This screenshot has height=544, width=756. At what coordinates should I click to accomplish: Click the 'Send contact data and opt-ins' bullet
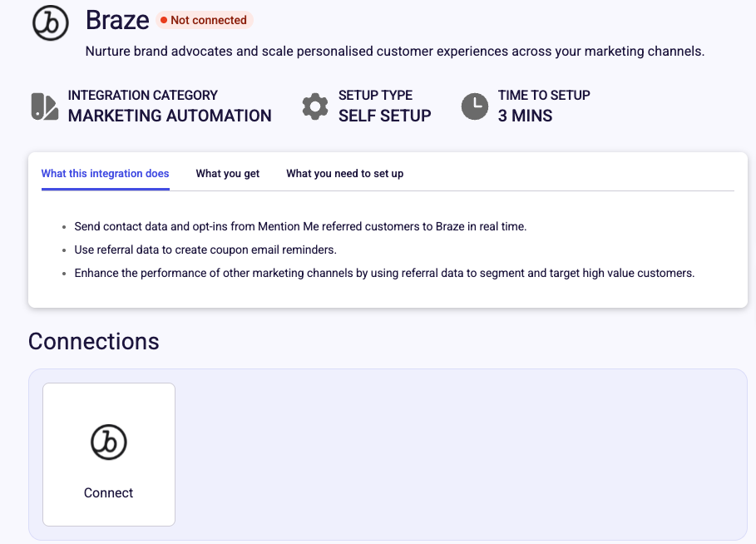(300, 226)
